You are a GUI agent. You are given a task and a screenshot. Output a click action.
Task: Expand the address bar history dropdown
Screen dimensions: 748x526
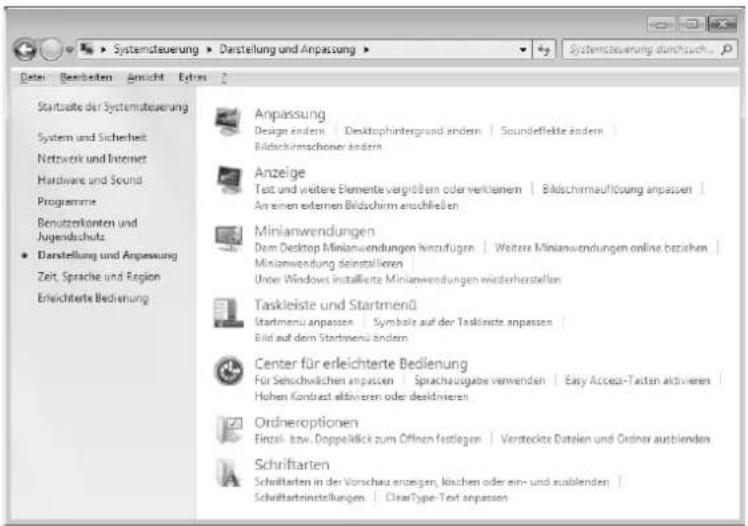(x=523, y=50)
